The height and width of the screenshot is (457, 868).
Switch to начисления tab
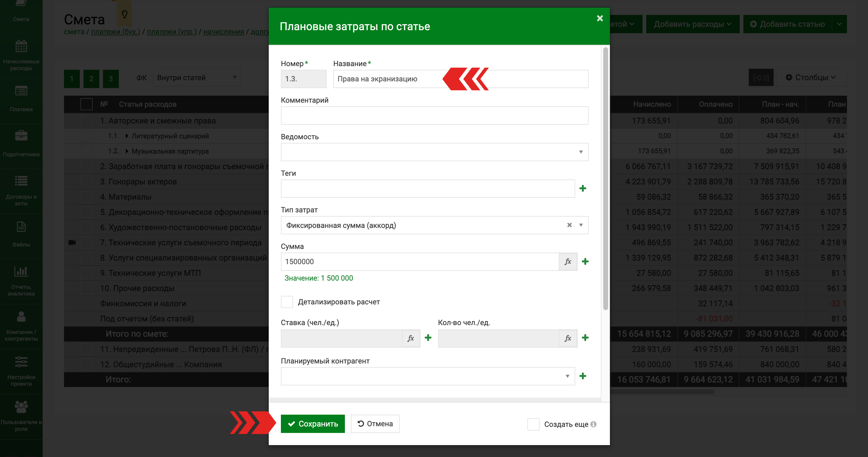[224, 32]
